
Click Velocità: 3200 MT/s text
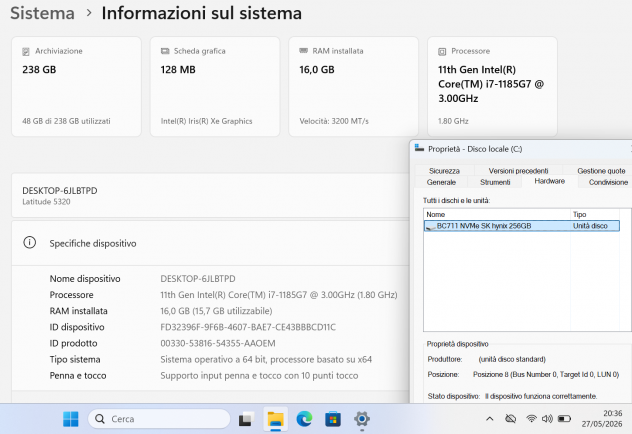(334, 121)
